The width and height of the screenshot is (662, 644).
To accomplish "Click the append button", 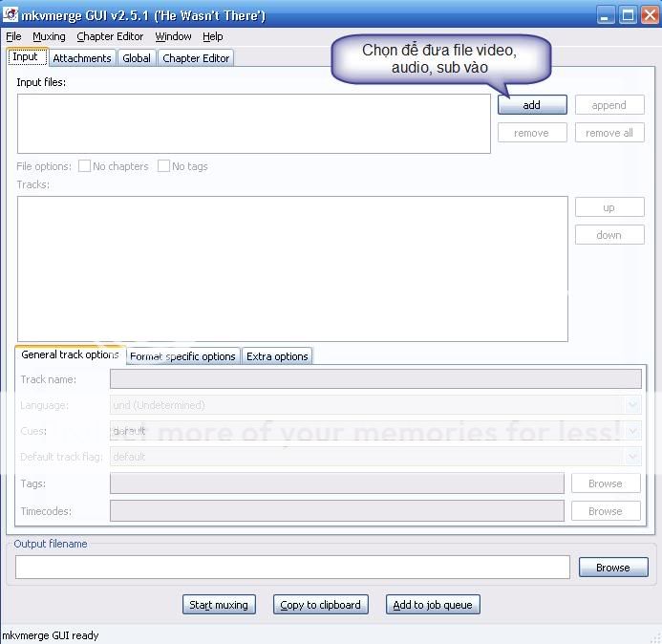I will tap(609, 105).
